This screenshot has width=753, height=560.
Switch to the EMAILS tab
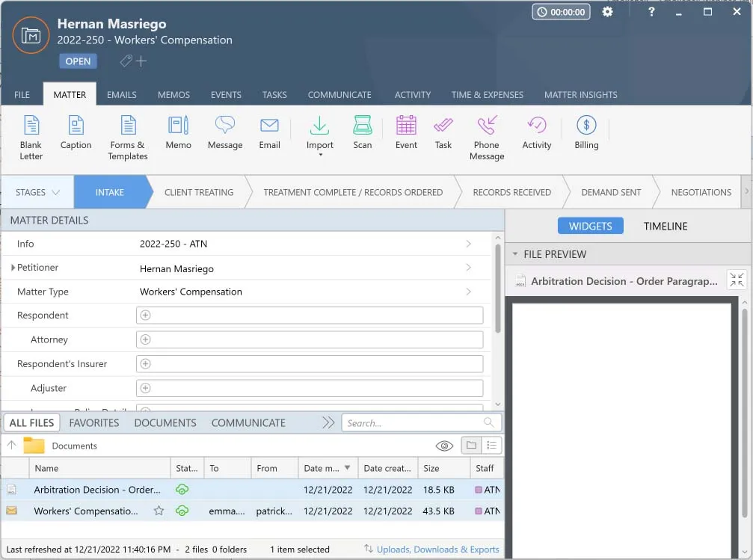pyautogui.click(x=121, y=95)
